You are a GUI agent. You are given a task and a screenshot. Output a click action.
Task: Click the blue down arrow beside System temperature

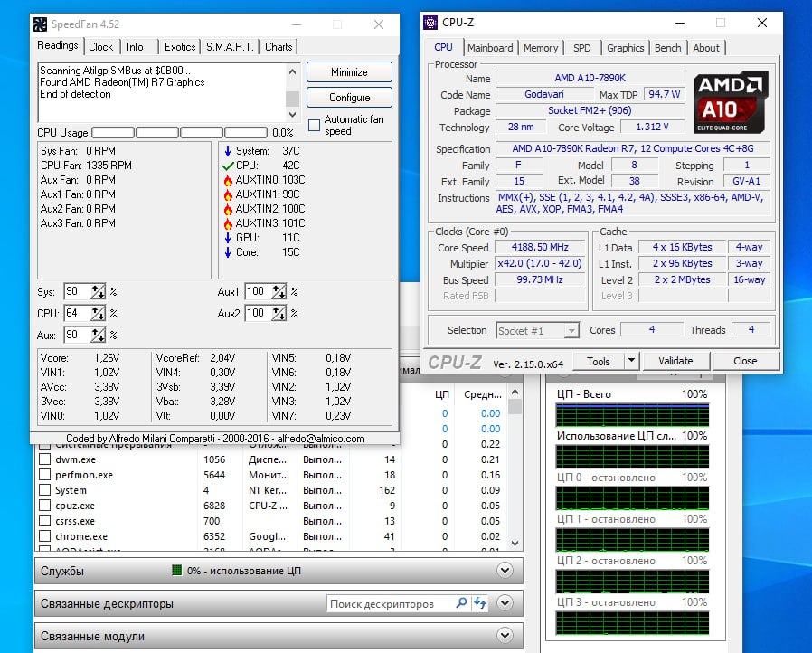pyautogui.click(x=228, y=151)
